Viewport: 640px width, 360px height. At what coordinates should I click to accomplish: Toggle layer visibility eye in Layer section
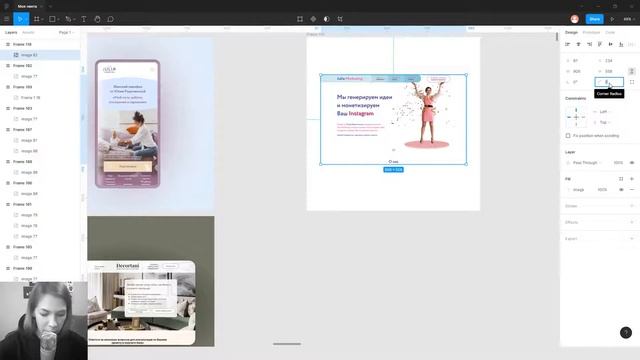coord(632,163)
